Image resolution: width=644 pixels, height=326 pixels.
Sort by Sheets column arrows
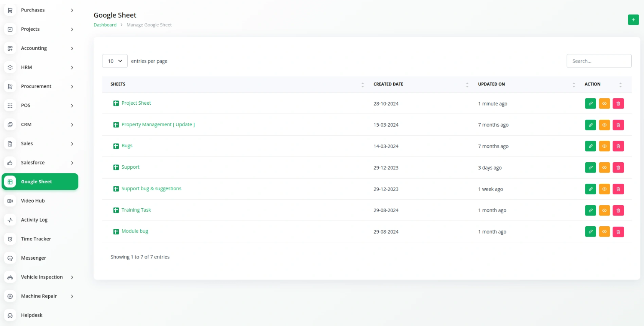tap(363, 85)
